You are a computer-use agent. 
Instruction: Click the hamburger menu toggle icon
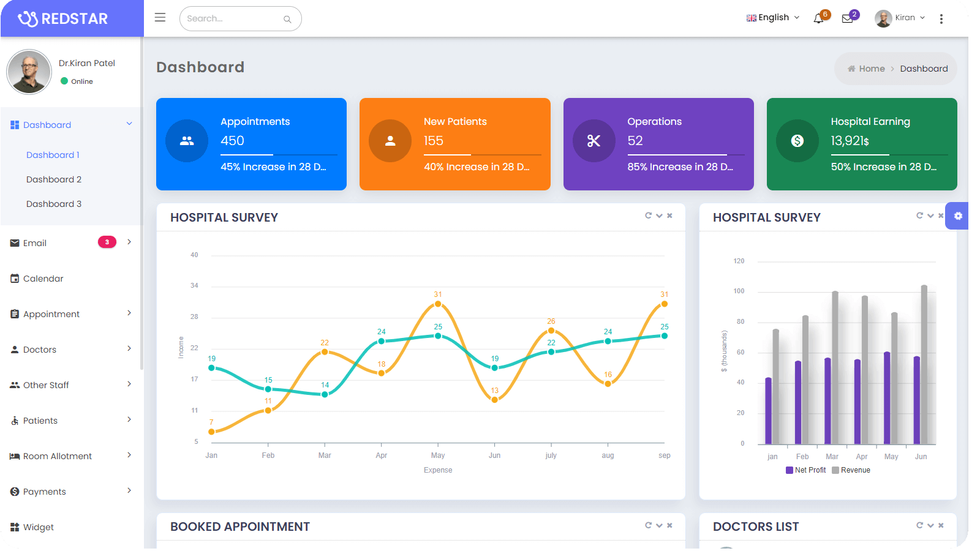160,18
